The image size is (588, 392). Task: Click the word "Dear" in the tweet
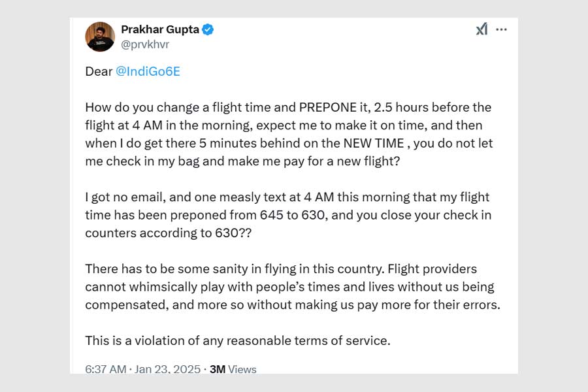99,72
